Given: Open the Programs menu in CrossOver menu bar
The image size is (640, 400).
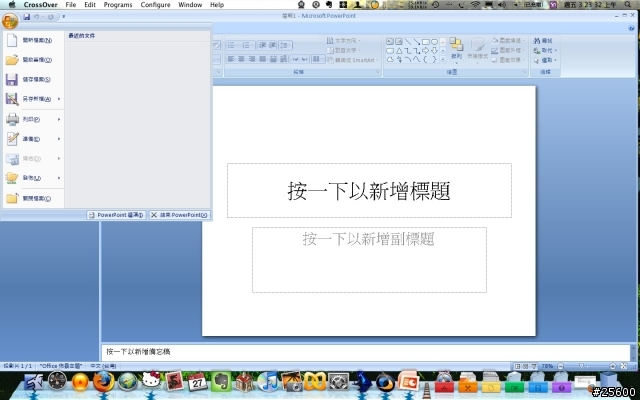Looking at the screenshot, I should 118,4.
